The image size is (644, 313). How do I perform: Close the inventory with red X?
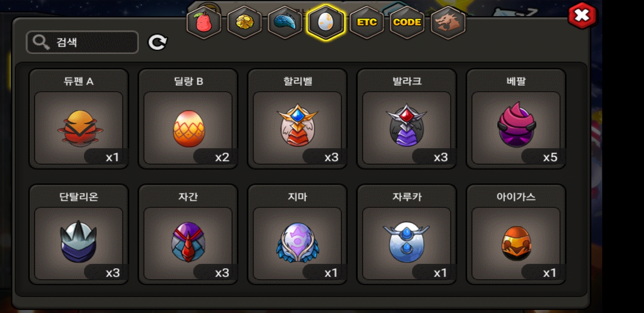point(582,16)
